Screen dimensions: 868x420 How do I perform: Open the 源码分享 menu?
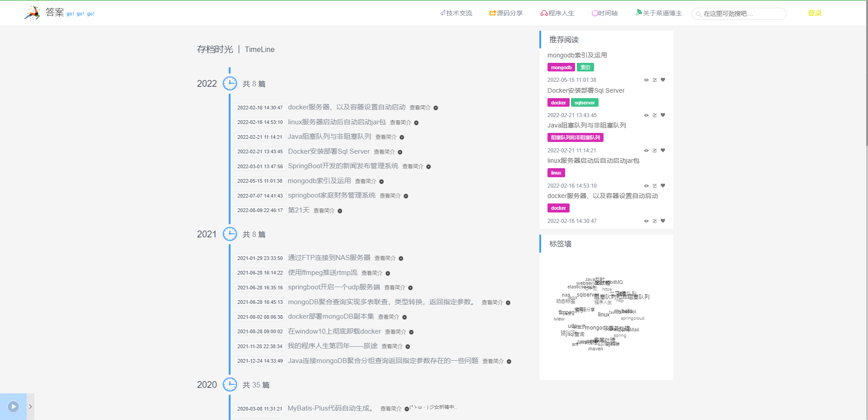tap(506, 13)
